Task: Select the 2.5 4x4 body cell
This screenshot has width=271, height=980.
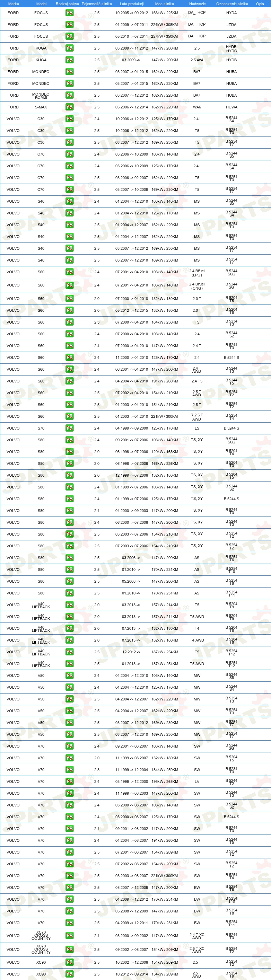Action: click(197, 60)
